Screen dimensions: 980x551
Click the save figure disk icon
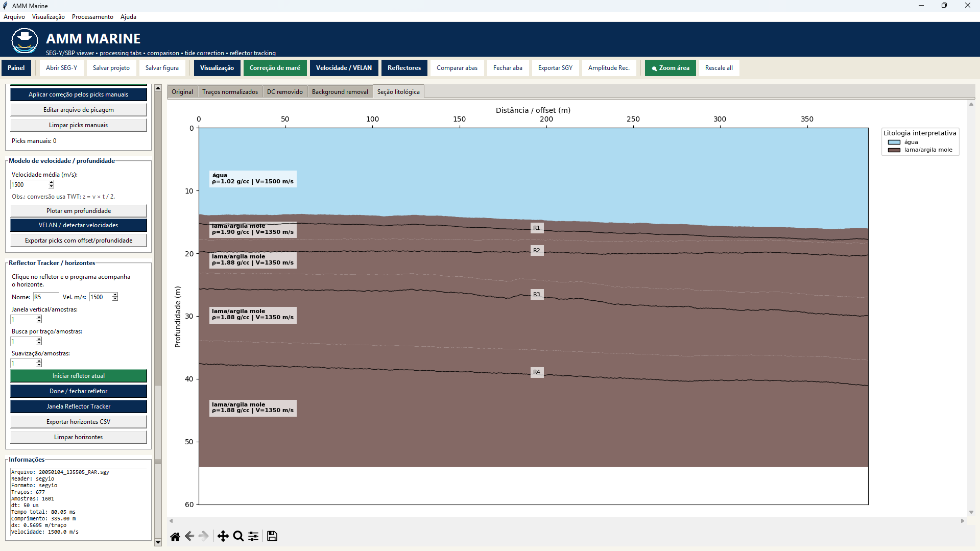[x=272, y=536]
